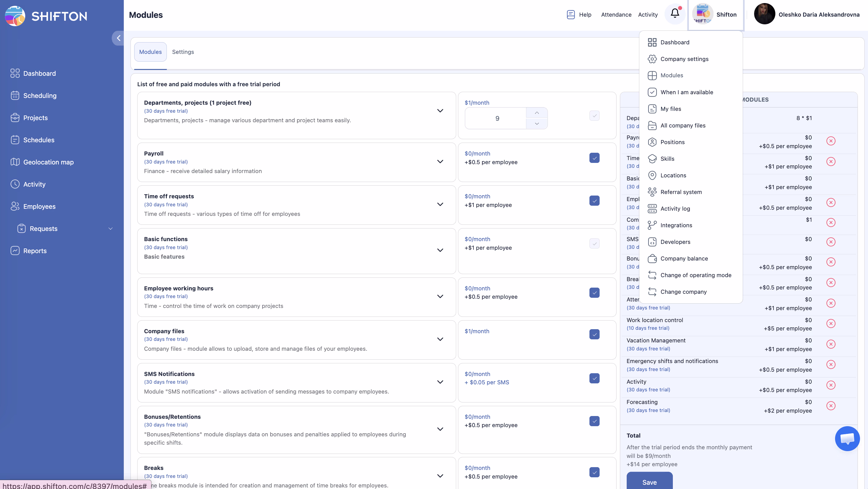The width and height of the screenshot is (868, 489).
Task: Click the Help book icon in the header
Action: coord(570,14)
